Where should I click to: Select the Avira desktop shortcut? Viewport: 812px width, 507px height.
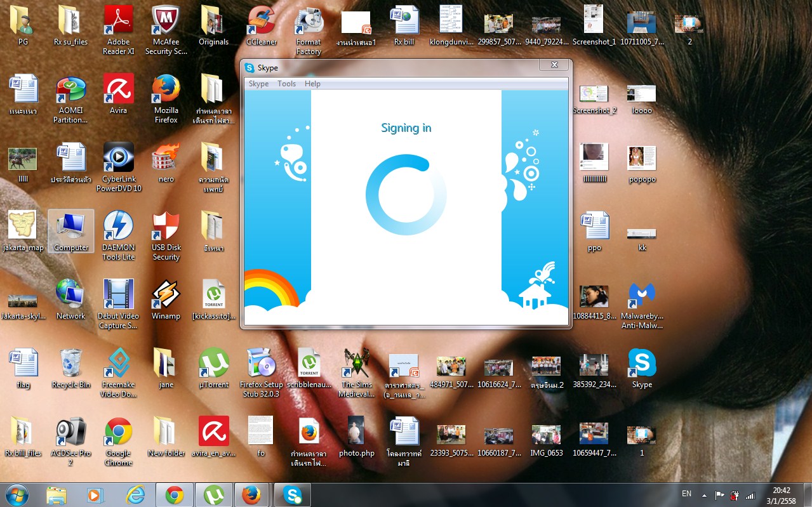[118, 94]
